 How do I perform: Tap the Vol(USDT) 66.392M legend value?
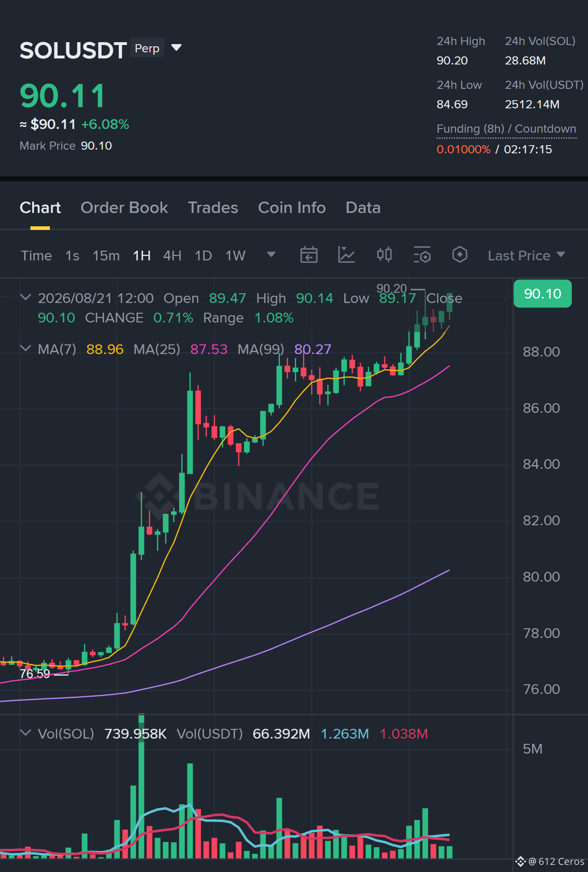(x=281, y=734)
